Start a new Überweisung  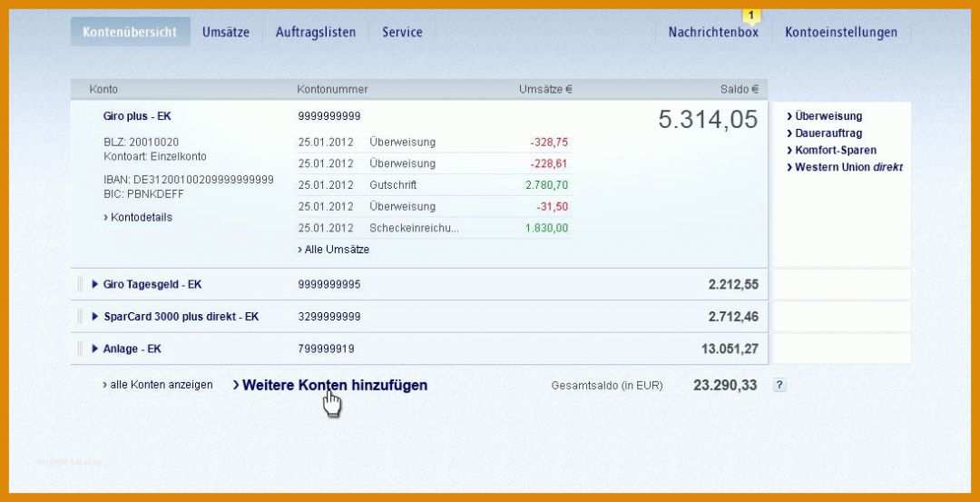(824, 116)
